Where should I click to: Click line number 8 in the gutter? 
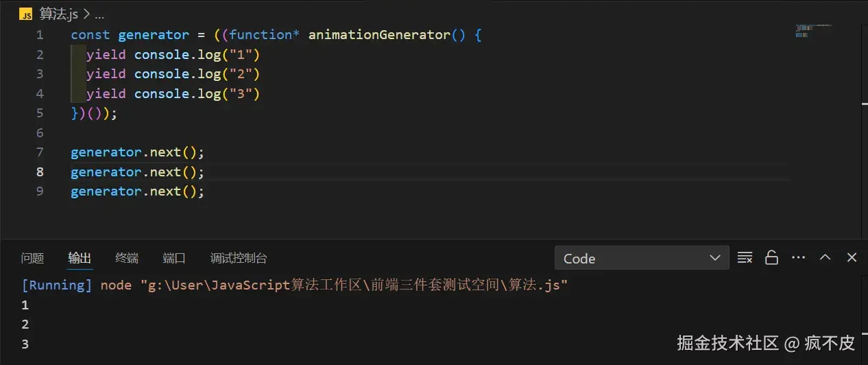click(x=40, y=172)
